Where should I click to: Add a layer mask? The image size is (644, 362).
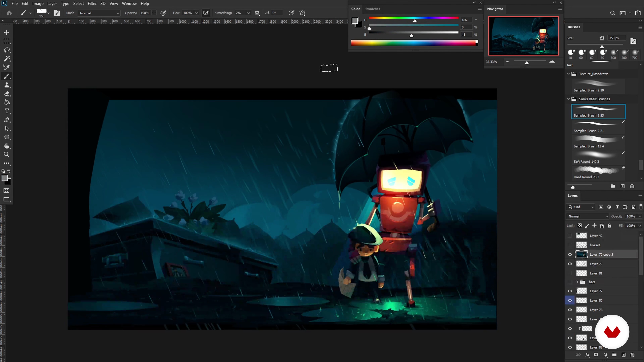point(596,355)
